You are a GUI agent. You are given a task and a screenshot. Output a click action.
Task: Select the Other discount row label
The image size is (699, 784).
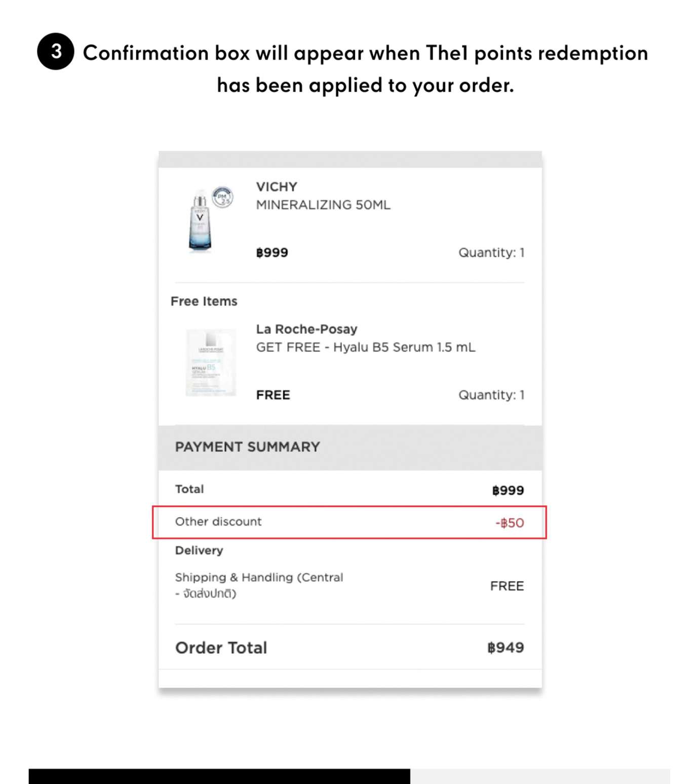tap(218, 522)
